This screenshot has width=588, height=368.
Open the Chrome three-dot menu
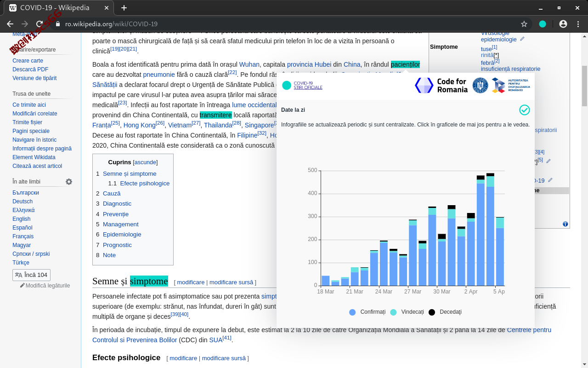pos(578,24)
